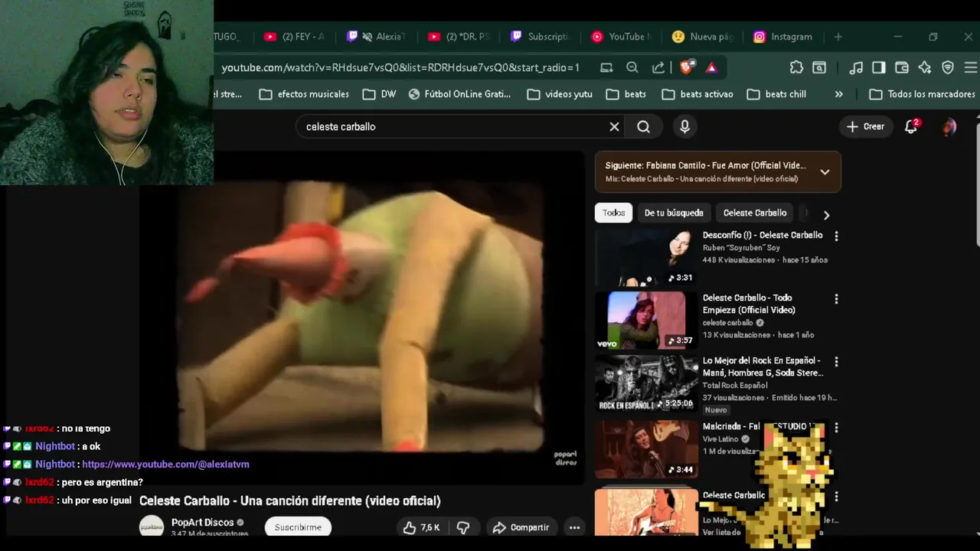Select the Celeste Carballo filter chip
This screenshot has width=980, height=551.
click(755, 213)
